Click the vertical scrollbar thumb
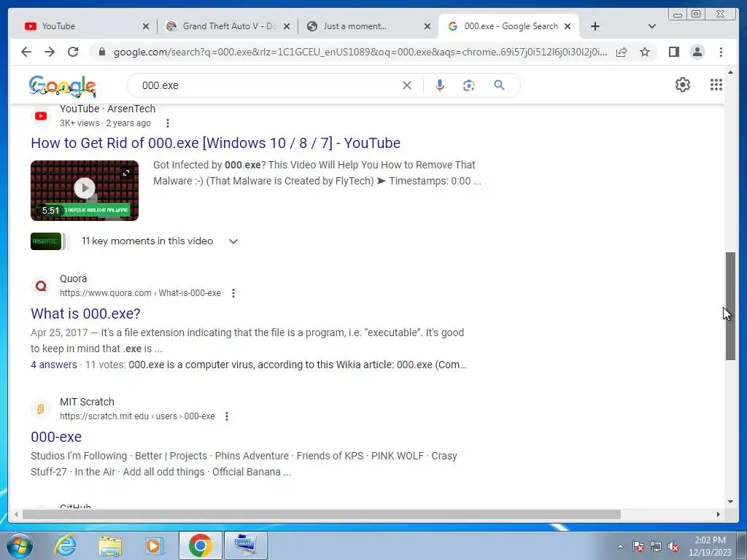Viewport: 747px width, 560px height. click(730, 306)
